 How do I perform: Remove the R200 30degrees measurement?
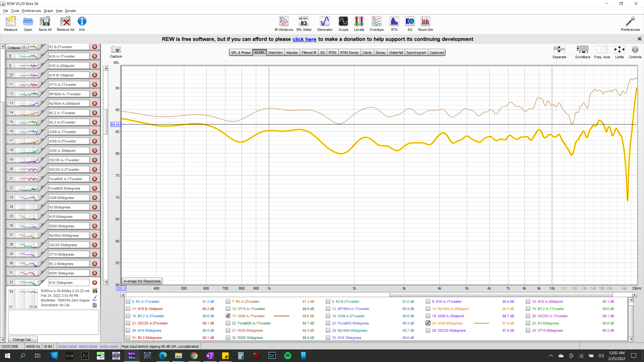coord(95,273)
